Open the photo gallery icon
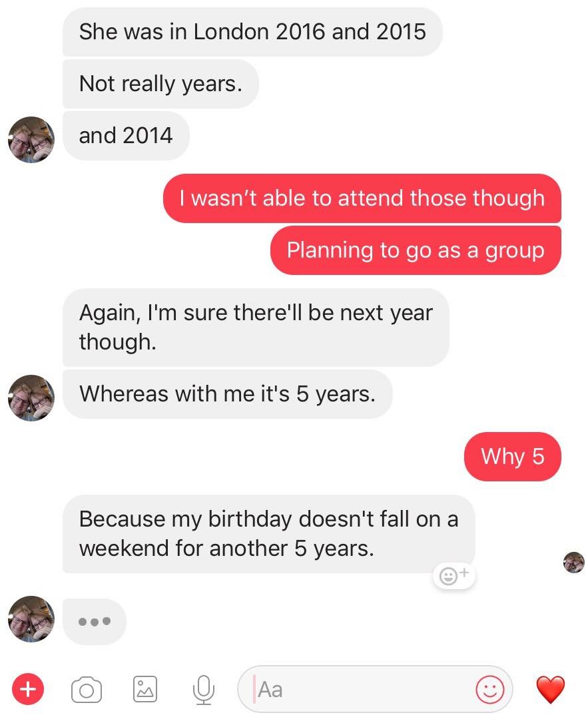Screen dimensions: 588x723 coord(145,690)
